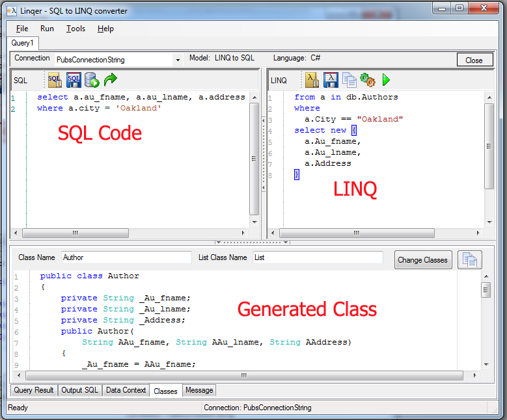Open the Tools menu
The image size is (507, 420).
(75, 29)
